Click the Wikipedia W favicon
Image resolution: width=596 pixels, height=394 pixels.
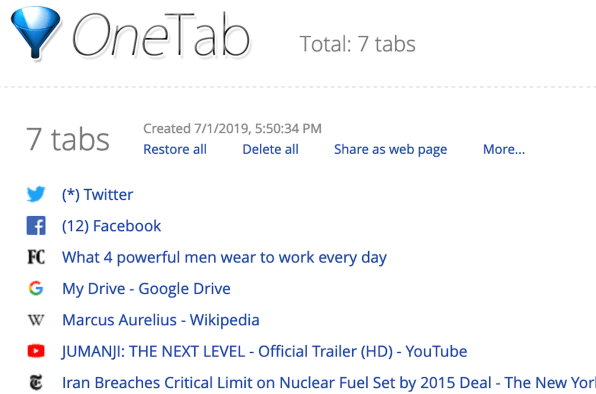tap(36, 320)
